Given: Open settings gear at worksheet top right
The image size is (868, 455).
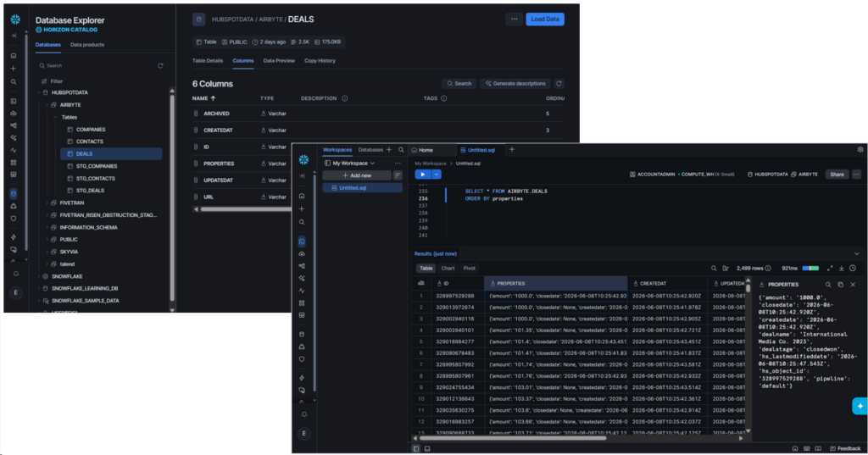Looking at the screenshot, I should point(860,149).
